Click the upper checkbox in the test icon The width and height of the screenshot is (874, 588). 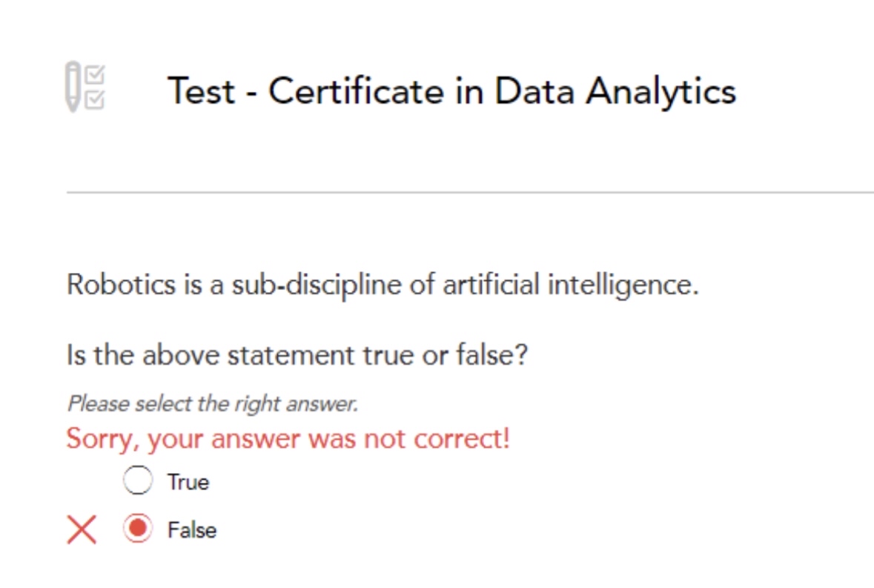(95, 76)
